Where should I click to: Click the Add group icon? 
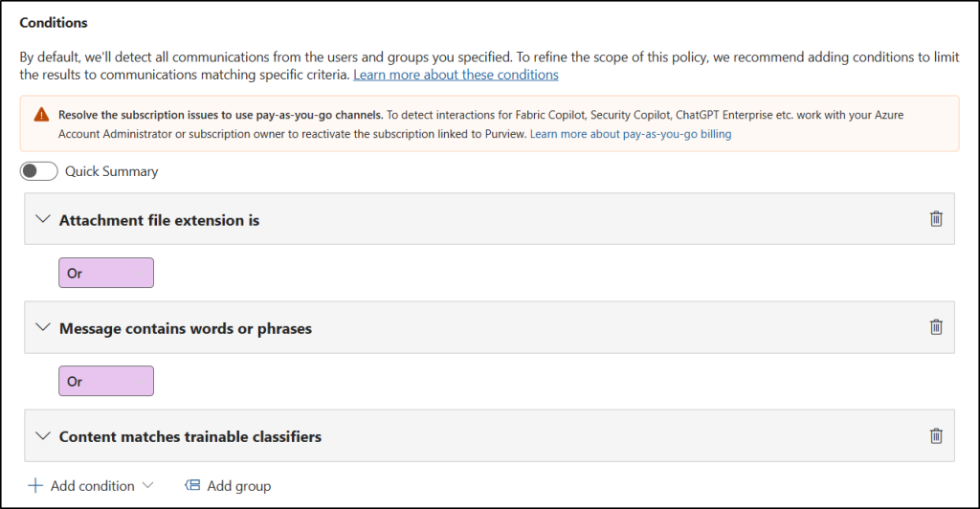click(x=191, y=486)
